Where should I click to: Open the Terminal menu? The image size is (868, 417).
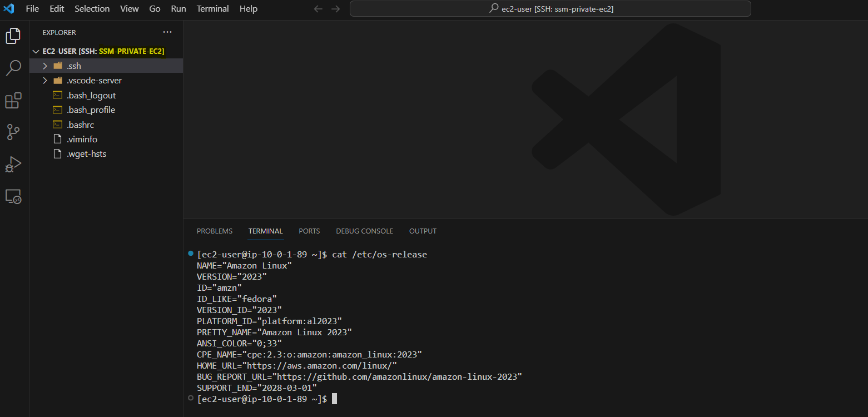click(x=213, y=8)
